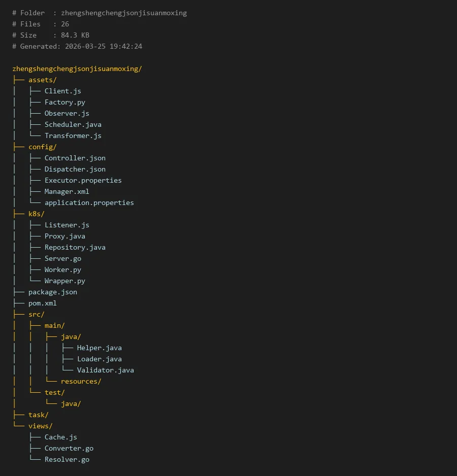This screenshot has height=476, width=457.
Task: Click the config/ folder entry
Action: click(x=42, y=147)
